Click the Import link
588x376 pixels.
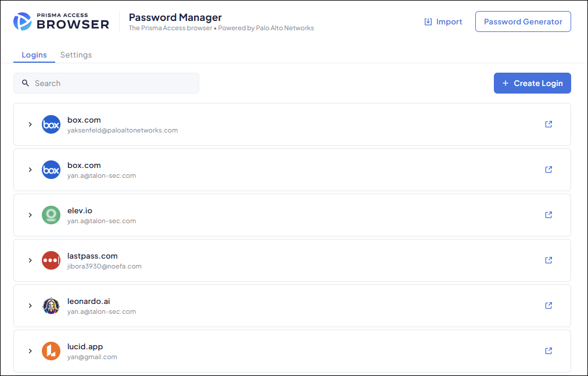click(x=443, y=22)
